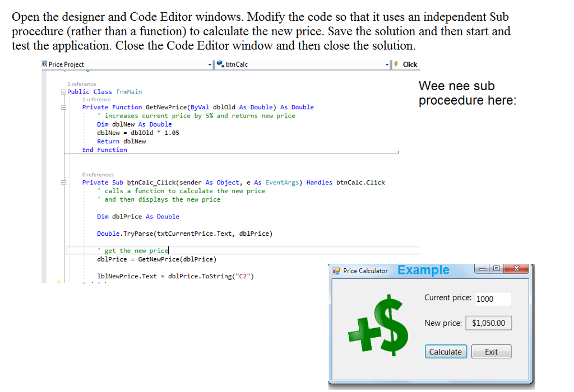
Task: Click the "and then displays the new price" comment
Action: (x=159, y=200)
